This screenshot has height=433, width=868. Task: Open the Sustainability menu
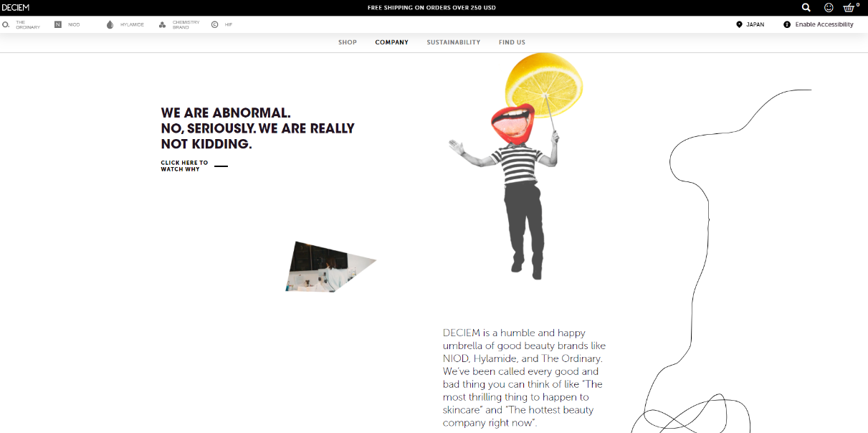pyautogui.click(x=454, y=42)
